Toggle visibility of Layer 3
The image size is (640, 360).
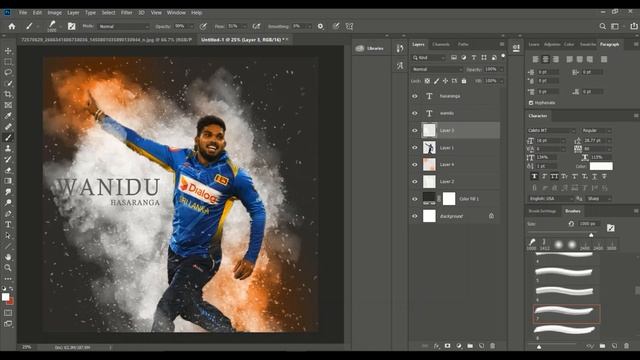(415, 131)
